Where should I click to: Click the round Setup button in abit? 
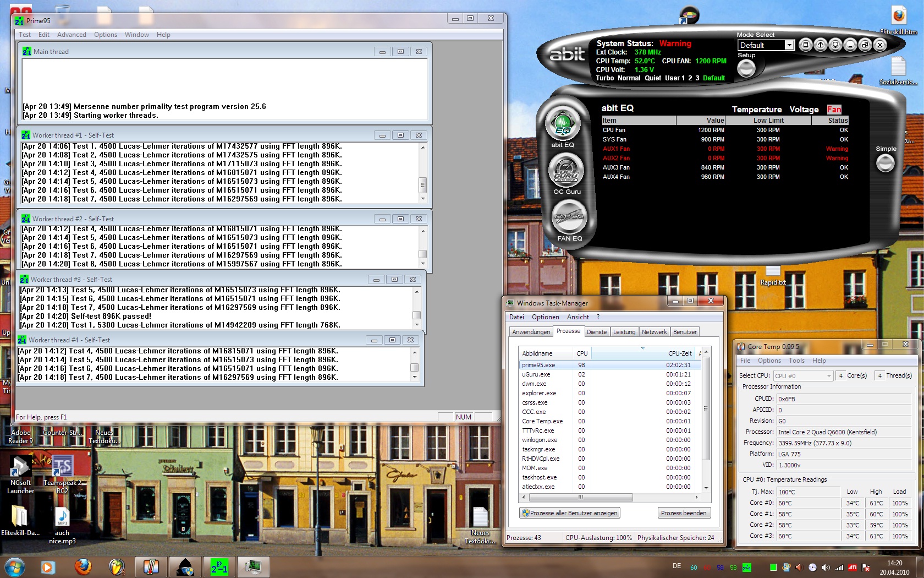pos(746,68)
